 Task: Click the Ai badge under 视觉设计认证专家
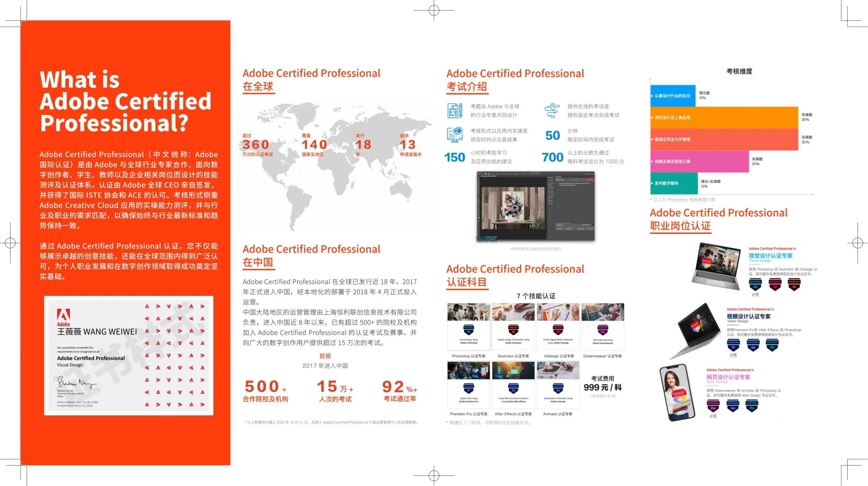794,285
